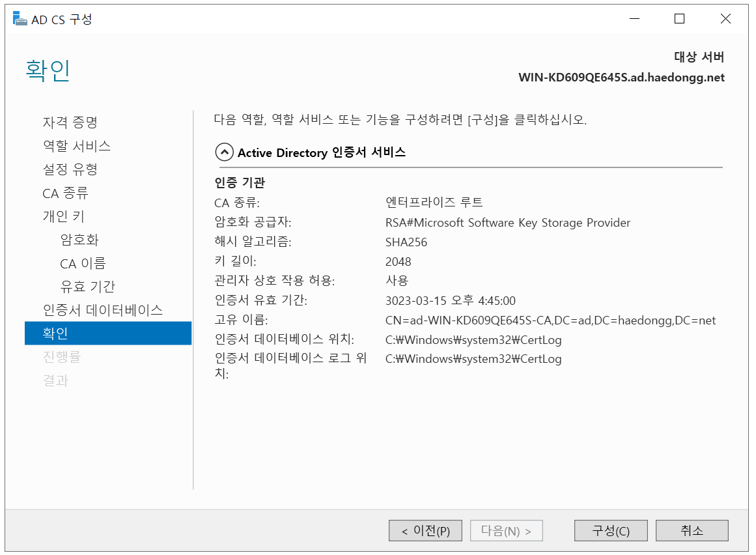756x555 pixels.
Task: Click the 해시 알고리즘: label
Action: (253, 242)
